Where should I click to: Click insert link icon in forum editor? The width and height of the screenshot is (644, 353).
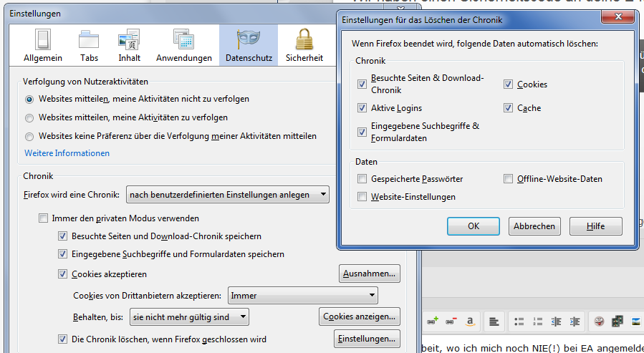[x=433, y=321]
